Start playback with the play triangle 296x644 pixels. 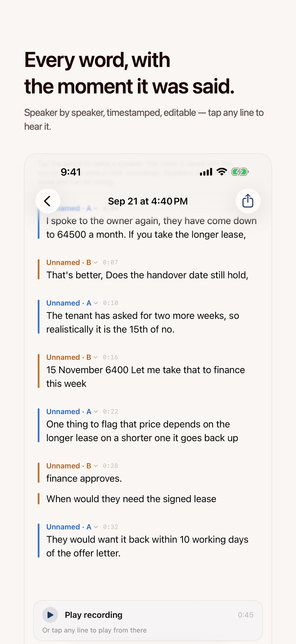pyautogui.click(x=50, y=615)
